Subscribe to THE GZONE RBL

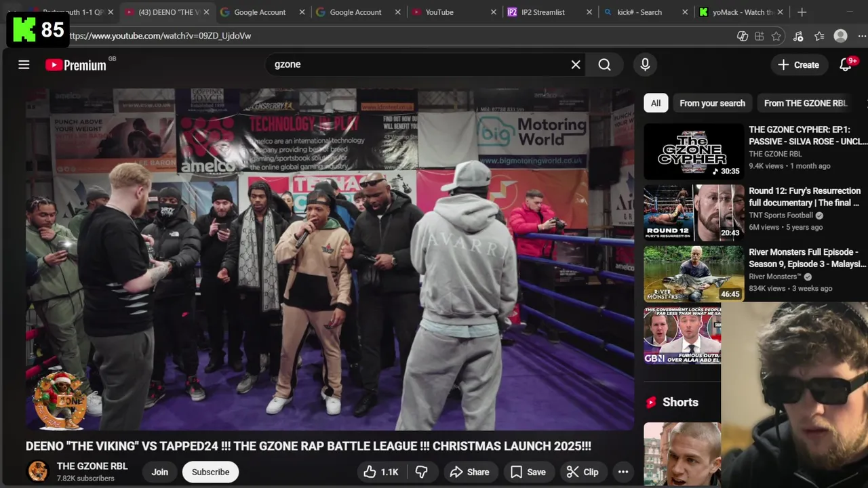pos(210,472)
